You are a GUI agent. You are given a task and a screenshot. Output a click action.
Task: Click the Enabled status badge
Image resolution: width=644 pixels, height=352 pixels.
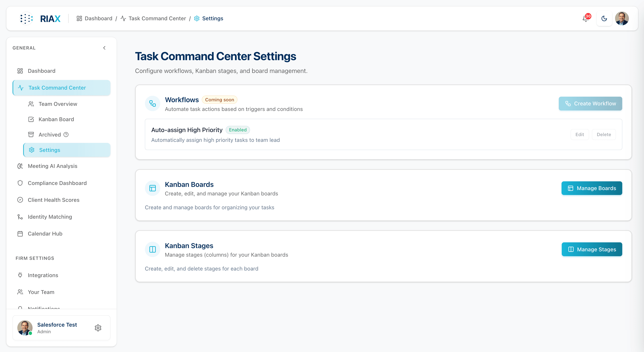click(237, 130)
